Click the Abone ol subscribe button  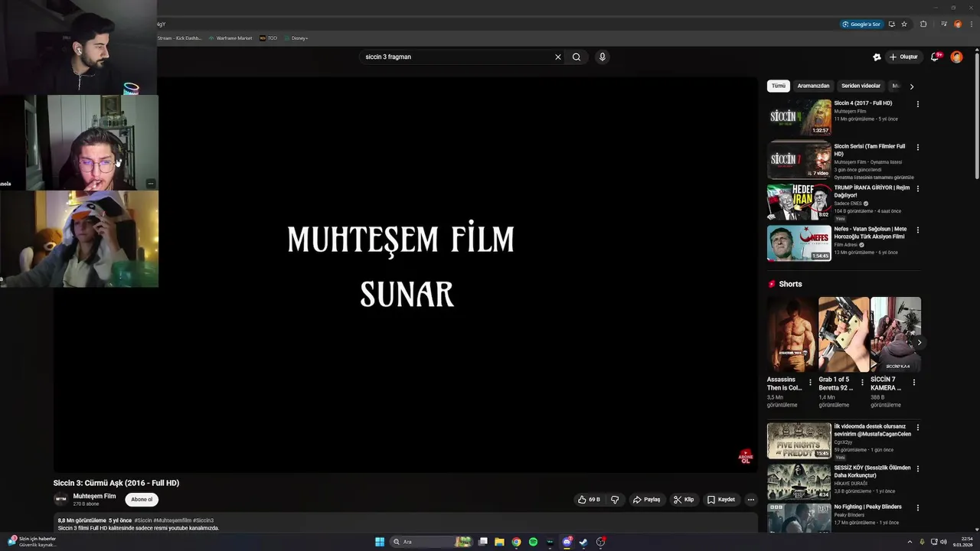[142, 500]
